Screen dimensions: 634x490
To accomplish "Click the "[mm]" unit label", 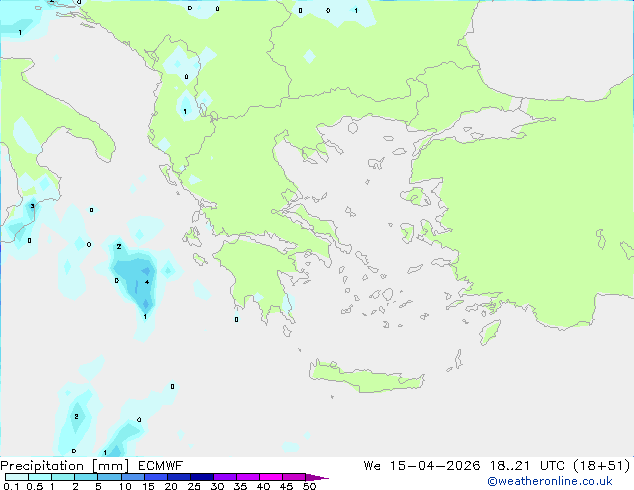I will coord(110,466).
